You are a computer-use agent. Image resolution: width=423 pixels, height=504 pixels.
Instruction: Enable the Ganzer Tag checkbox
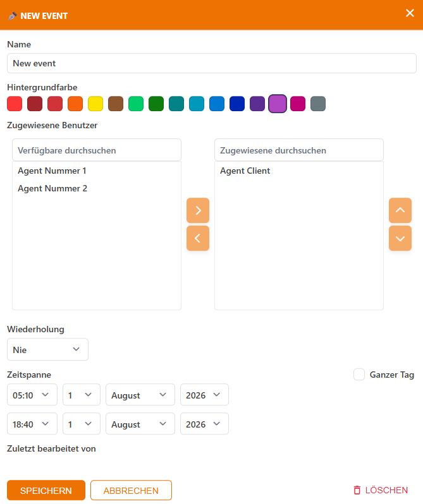point(359,375)
